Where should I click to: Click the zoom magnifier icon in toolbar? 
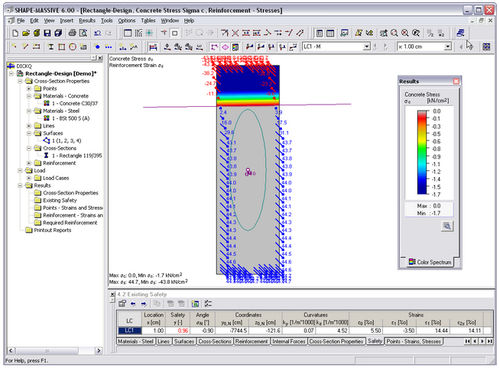394,33
